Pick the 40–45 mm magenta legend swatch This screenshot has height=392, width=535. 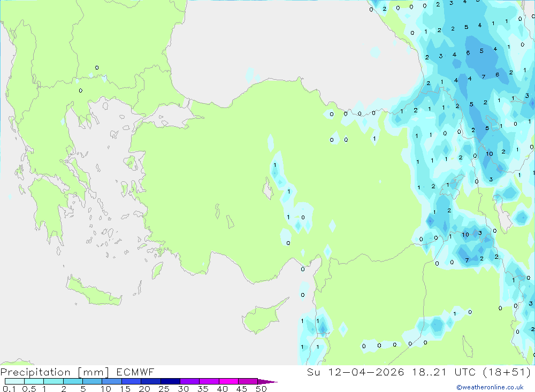point(228,381)
